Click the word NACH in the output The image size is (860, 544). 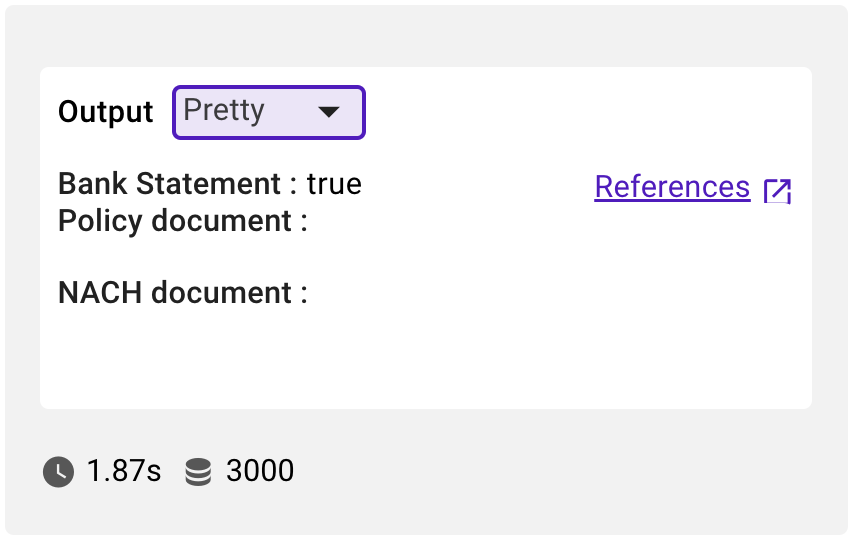(x=100, y=292)
